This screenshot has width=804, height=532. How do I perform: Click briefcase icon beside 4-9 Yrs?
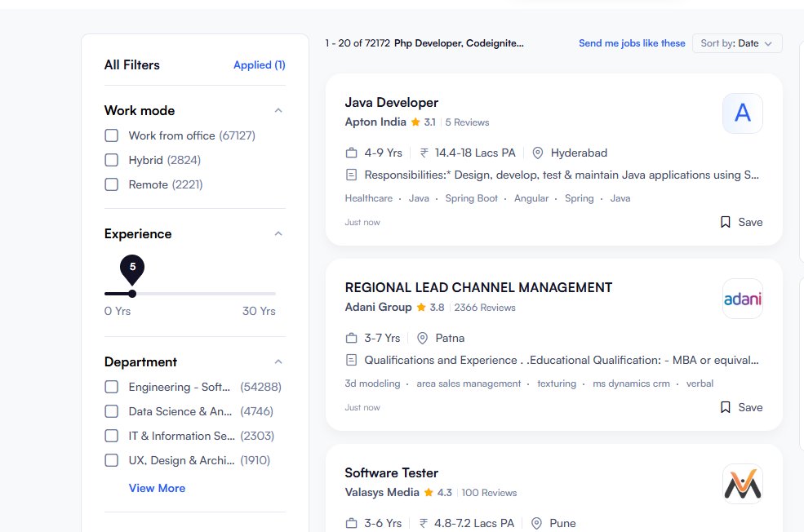coord(351,153)
